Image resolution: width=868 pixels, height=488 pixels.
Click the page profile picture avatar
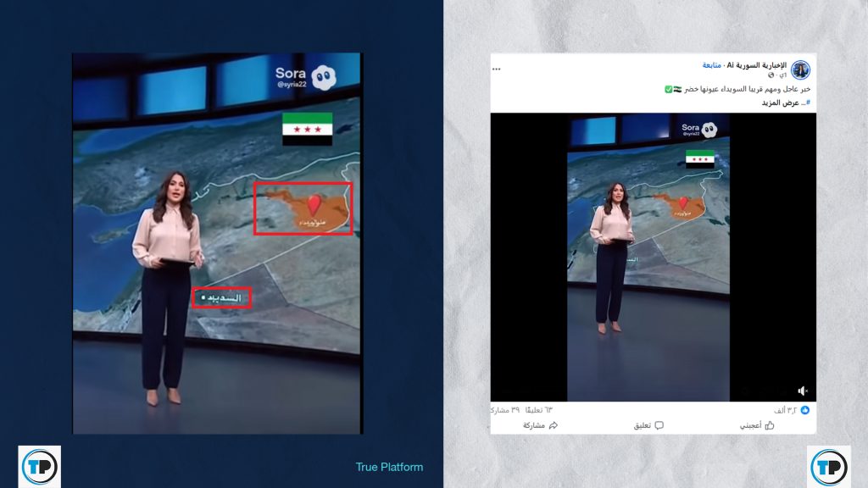coord(800,69)
